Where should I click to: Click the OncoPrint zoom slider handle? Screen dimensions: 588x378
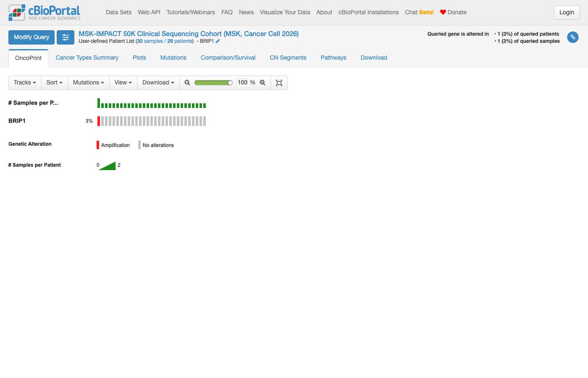(x=230, y=83)
